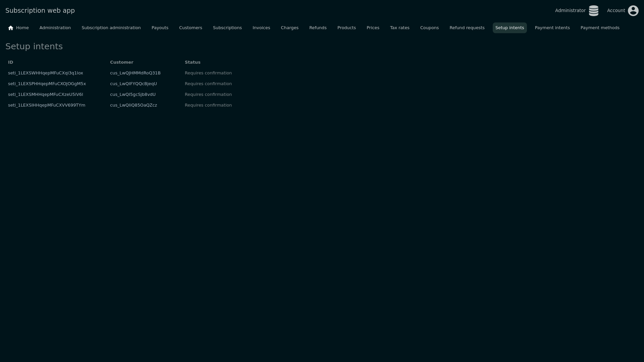
Task: Go to Refunds page
Action: [x=318, y=28]
